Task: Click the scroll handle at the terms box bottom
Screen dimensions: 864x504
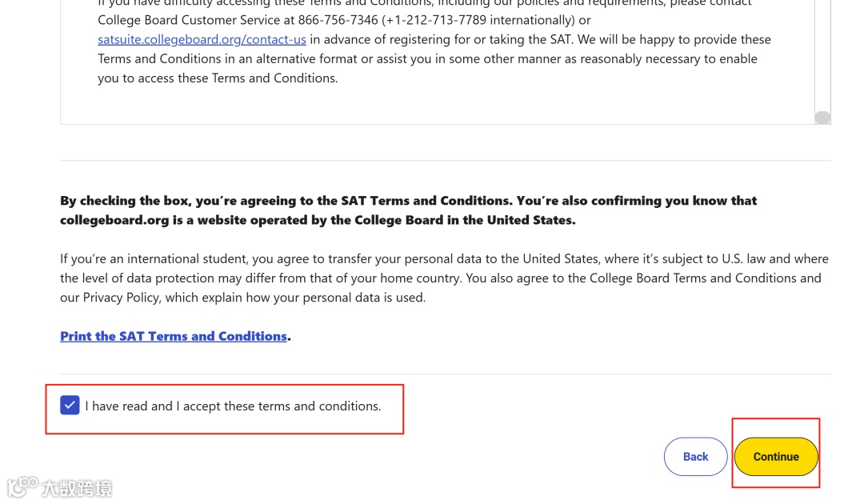Action: [x=822, y=118]
